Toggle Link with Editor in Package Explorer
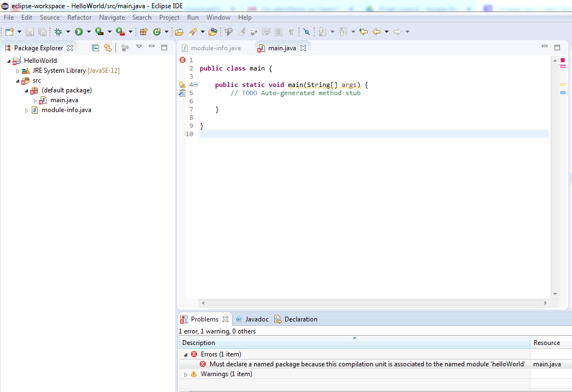 pos(108,48)
